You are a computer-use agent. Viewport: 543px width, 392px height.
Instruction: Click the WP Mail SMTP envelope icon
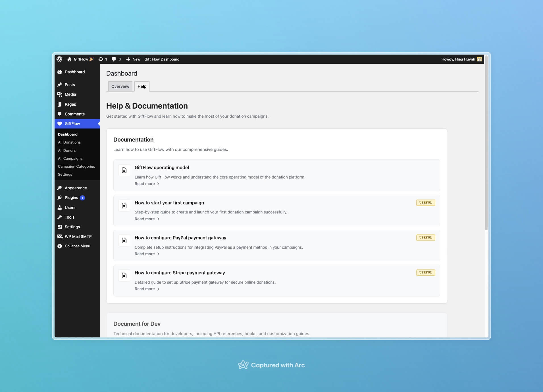pos(60,237)
